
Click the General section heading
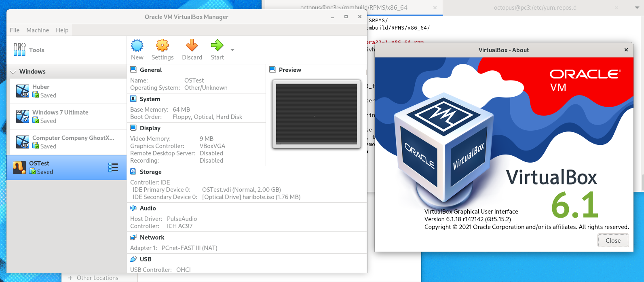151,70
